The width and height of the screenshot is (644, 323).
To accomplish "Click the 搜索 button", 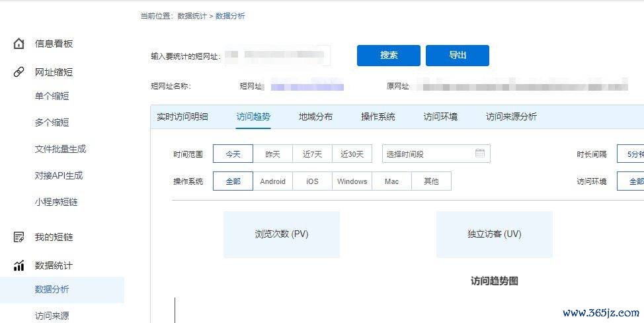I will pos(389,56).
